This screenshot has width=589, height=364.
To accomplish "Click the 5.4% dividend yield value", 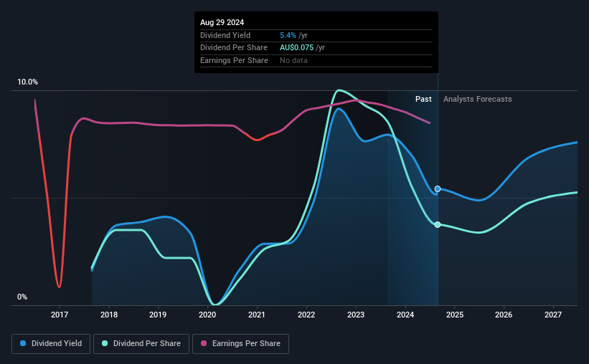I will (288, 35).
